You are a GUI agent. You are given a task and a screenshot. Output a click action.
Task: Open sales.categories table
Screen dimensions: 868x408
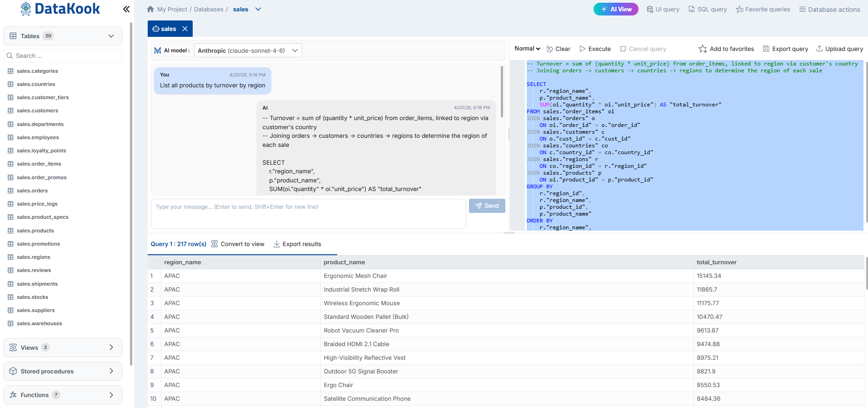[38, 71]
